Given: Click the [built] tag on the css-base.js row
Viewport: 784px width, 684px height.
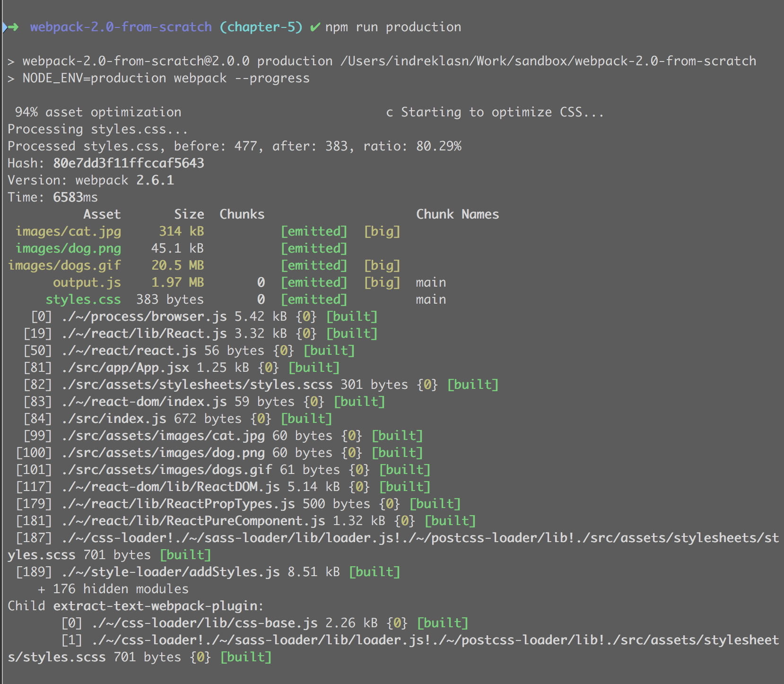Looking at the screenshot, I should pos(443,623).
